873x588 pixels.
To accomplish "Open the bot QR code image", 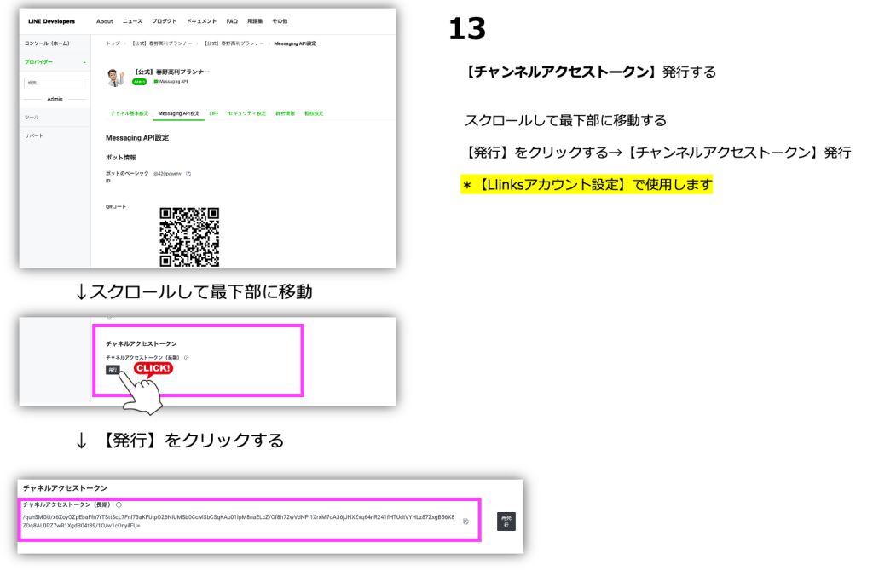I will point(189,237).
